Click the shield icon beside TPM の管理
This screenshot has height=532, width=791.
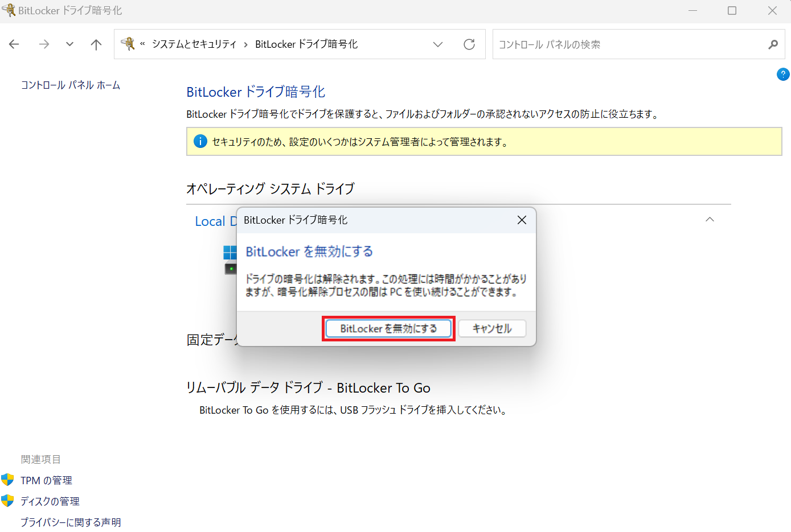click(x=7, y=480)
